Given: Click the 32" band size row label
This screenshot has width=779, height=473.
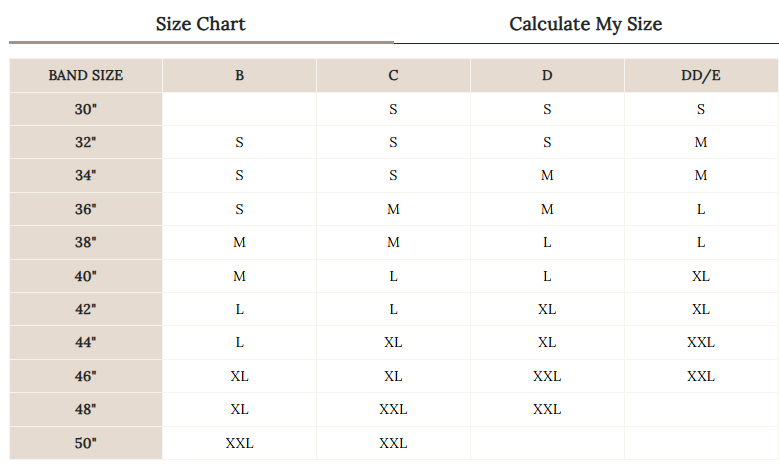Looking at the screenshot, I should (x=86, y=142).
